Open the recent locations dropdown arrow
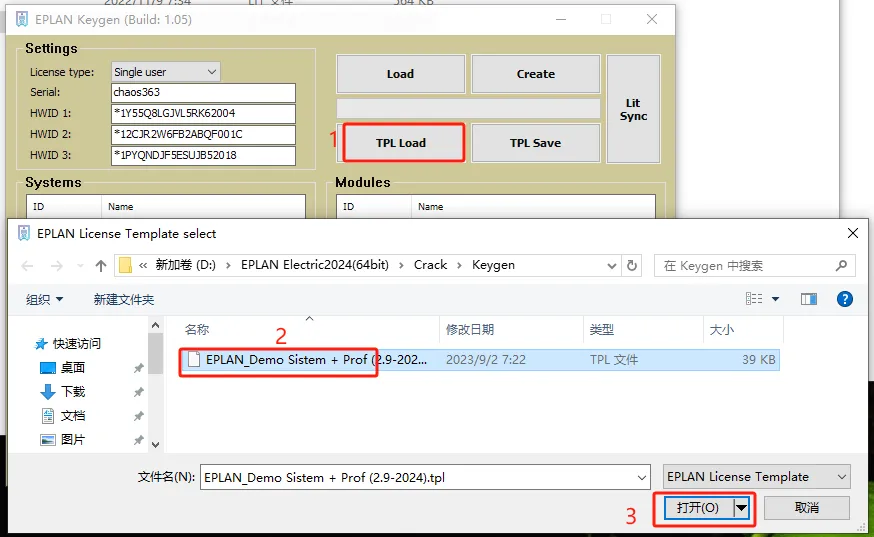874x537 pixels. click(80, 266)
